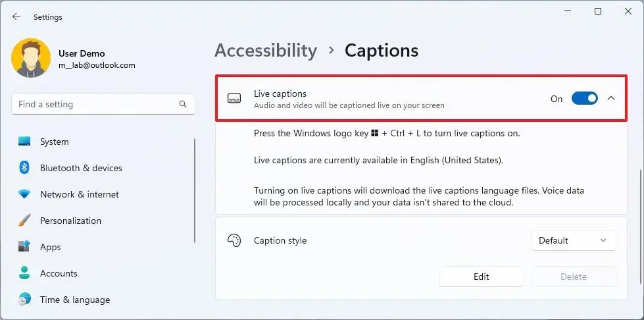Go to Accessibility breadcrumb

pos(266,51)
